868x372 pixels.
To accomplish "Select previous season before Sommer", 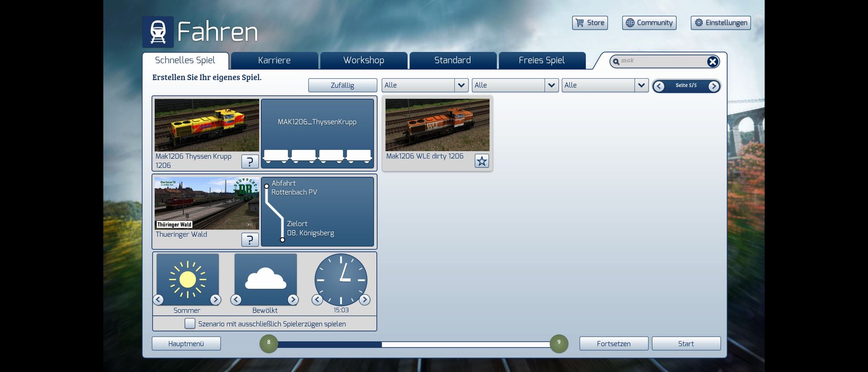I will tap(158, 300).
